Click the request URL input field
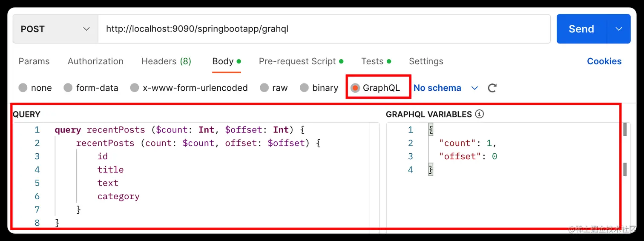The height and width of the screenshot is (241, 644). click(324, 29)
